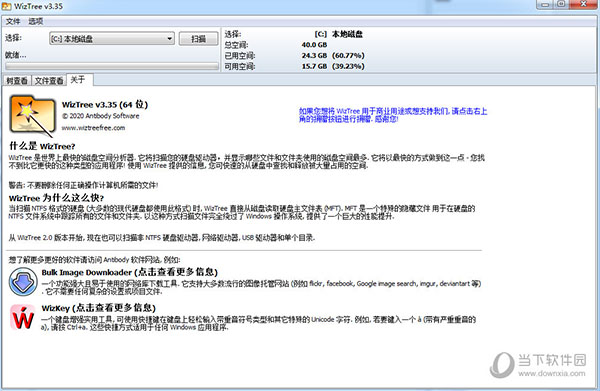Open the 选项 menu

click(36, 21)
